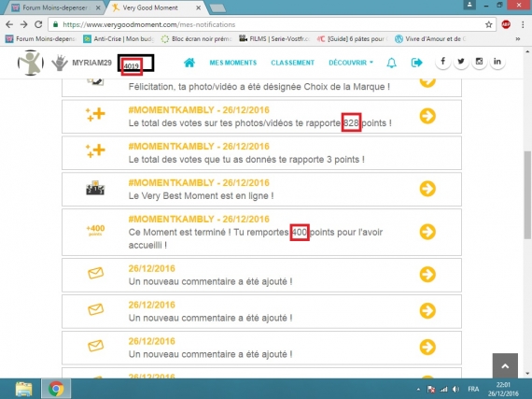Open arrow for 400 points notification

click(427, 232)
